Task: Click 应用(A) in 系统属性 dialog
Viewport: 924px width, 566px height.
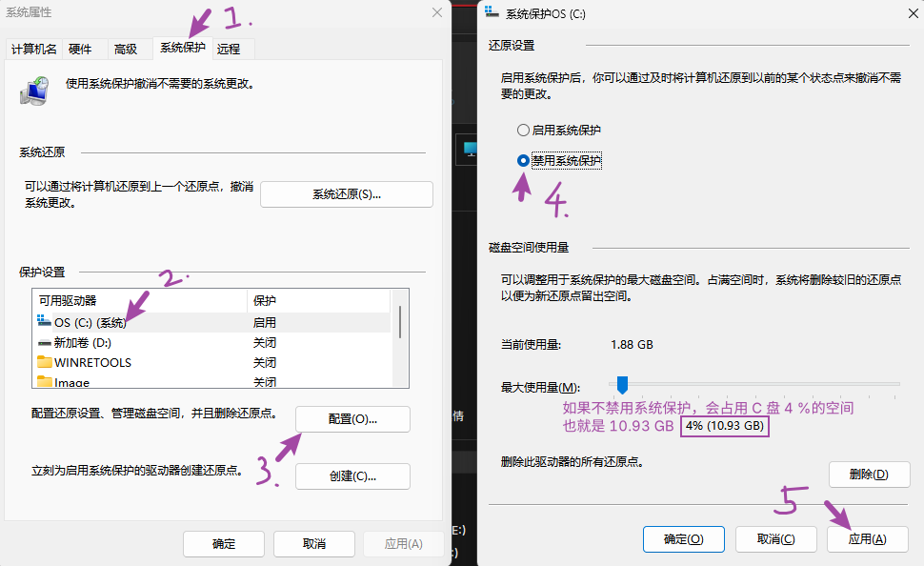Action: (x=404, y=543)
